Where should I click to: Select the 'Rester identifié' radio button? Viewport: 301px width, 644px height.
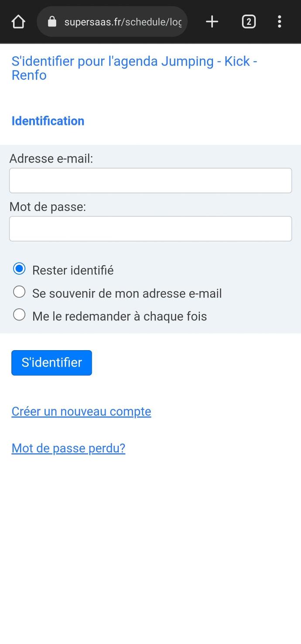pyautogui.click(x=19, y=269)
